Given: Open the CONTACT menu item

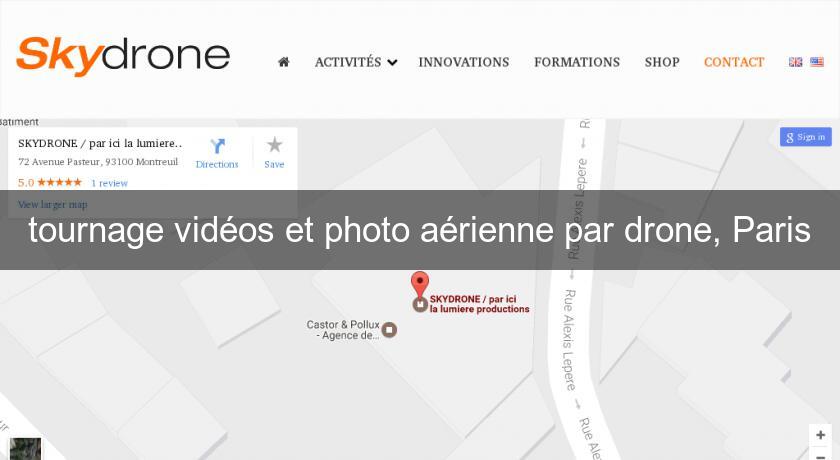Looking at the screenshot, I should point(734,62).
